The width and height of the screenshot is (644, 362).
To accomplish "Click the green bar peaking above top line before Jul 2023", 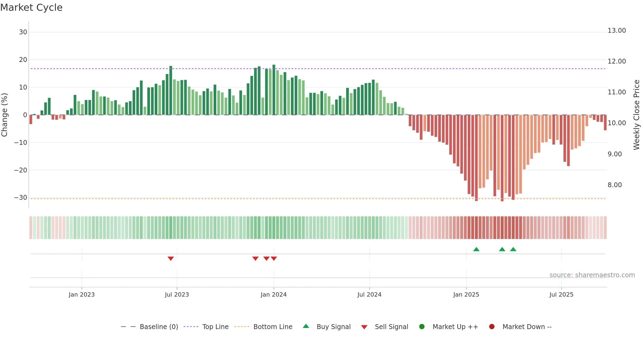I will click(x=171, y=90).
